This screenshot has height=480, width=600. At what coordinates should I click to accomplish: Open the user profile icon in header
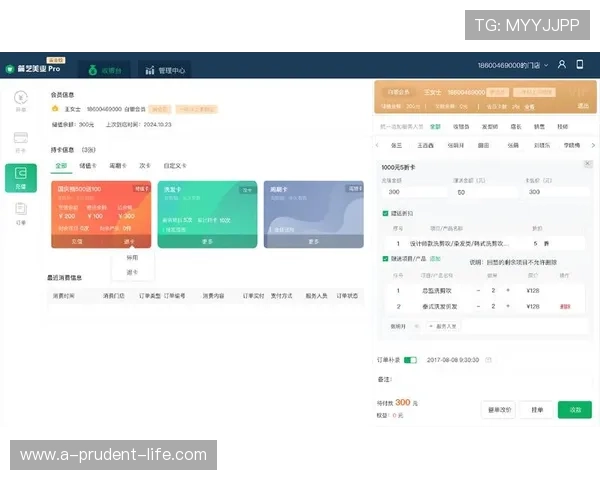point(561,64)
